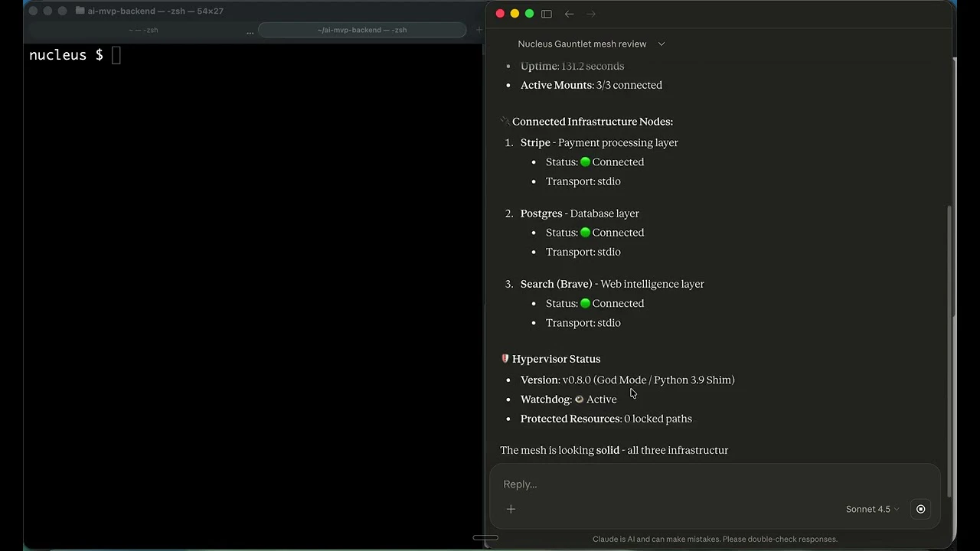This screenshot has height=551, width=980.
Task: Click the Reply input field
Action: (x=714, y=484)
